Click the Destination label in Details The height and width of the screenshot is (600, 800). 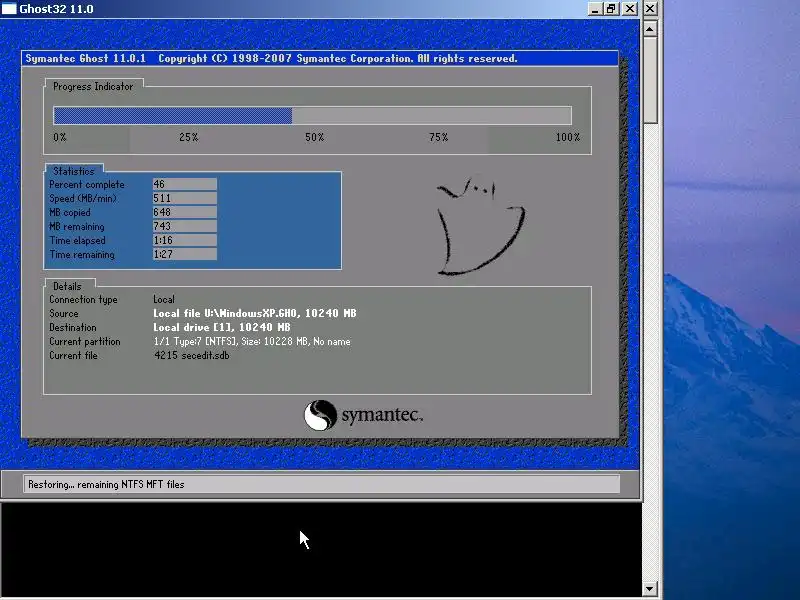pyautogui.click(x=72, y=328)
